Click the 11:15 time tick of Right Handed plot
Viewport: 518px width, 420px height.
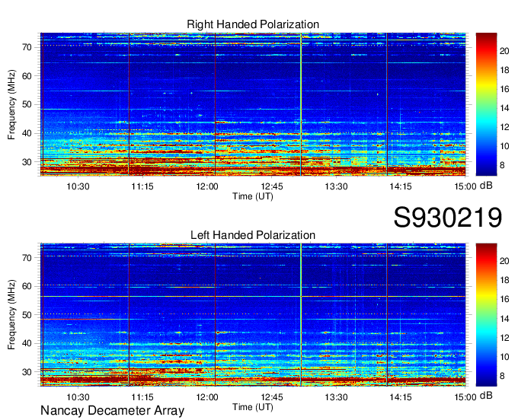click(x=142, y=186)
